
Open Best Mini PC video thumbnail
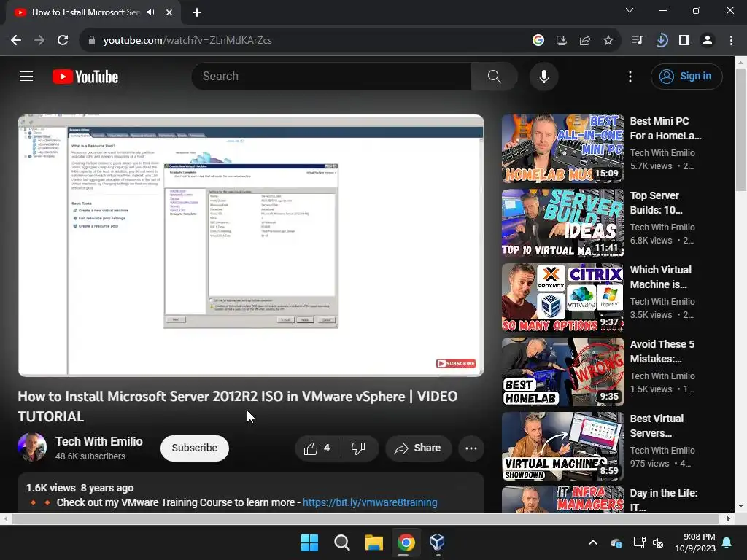pyautogui.click(x=562, y=149)
